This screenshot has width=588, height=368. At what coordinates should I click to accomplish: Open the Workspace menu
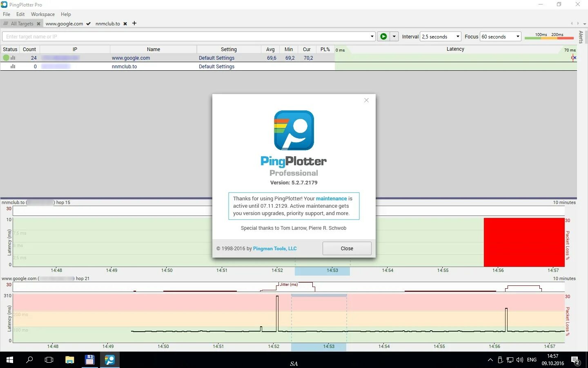pos(43,14)
